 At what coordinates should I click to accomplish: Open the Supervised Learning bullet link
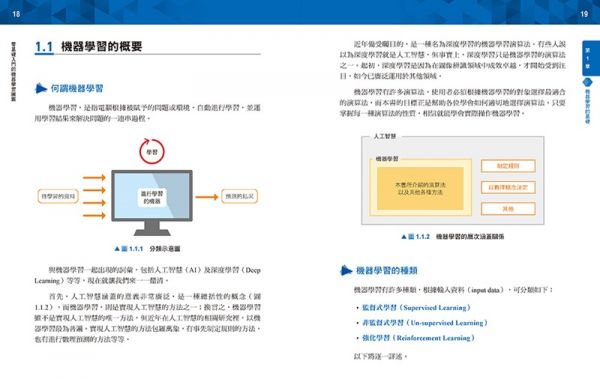tap(416, 307)
